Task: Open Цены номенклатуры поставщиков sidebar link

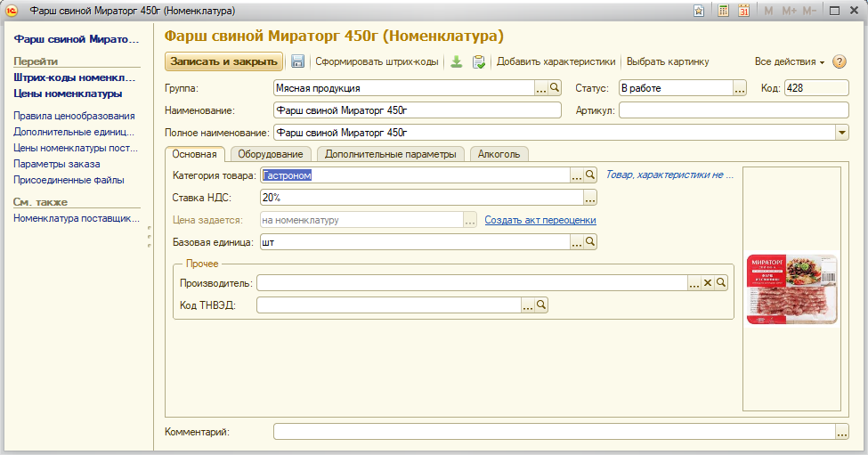Action: [x=76, y=148]
